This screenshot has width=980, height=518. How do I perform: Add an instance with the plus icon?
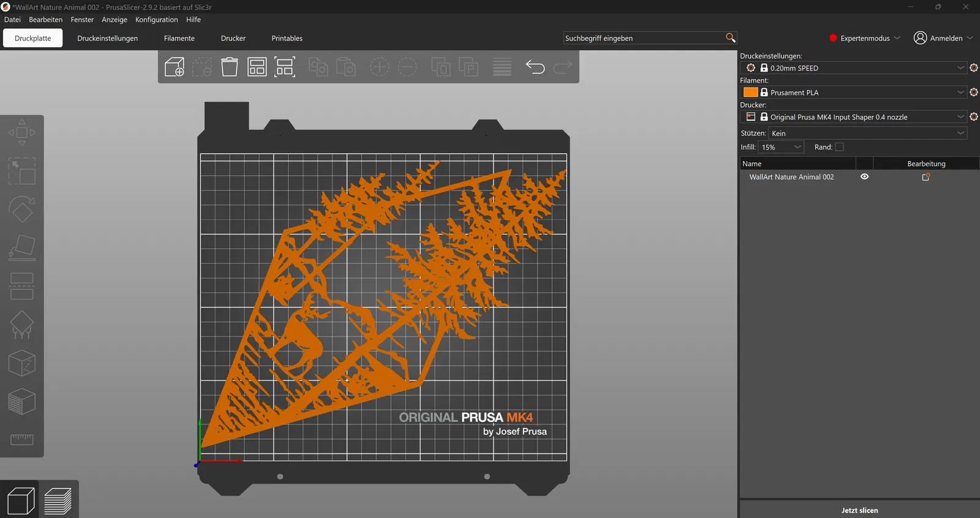pos(380,67)
